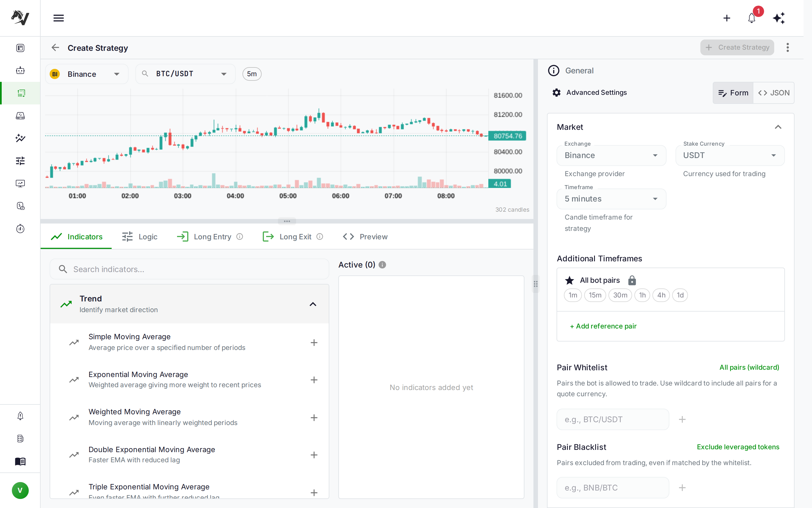Toggle the 1m additional timeframe chip
Viewport: 812px width, 508px height.
(x=573, y=295)
